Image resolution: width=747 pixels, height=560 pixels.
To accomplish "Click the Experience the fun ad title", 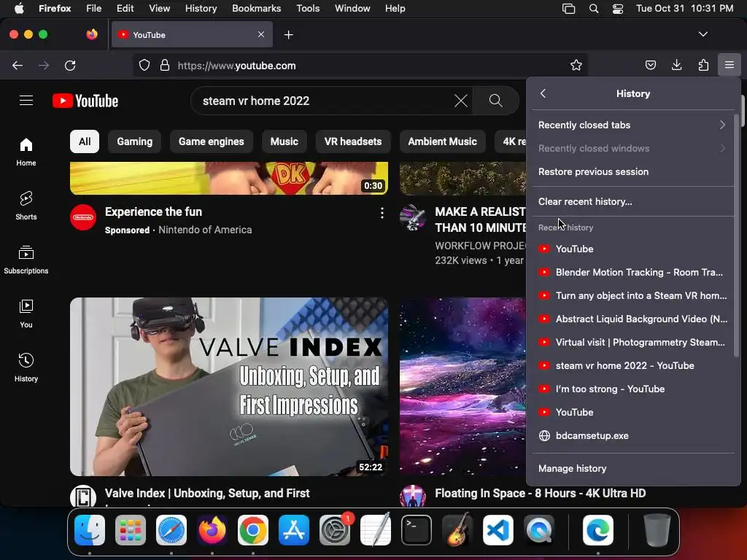I will [153, 211].
